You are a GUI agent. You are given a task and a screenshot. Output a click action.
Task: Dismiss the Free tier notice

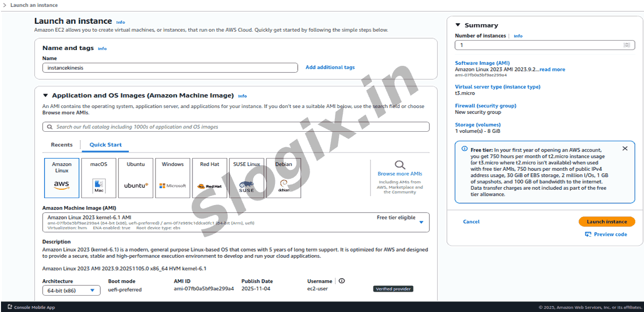point(625,149)
